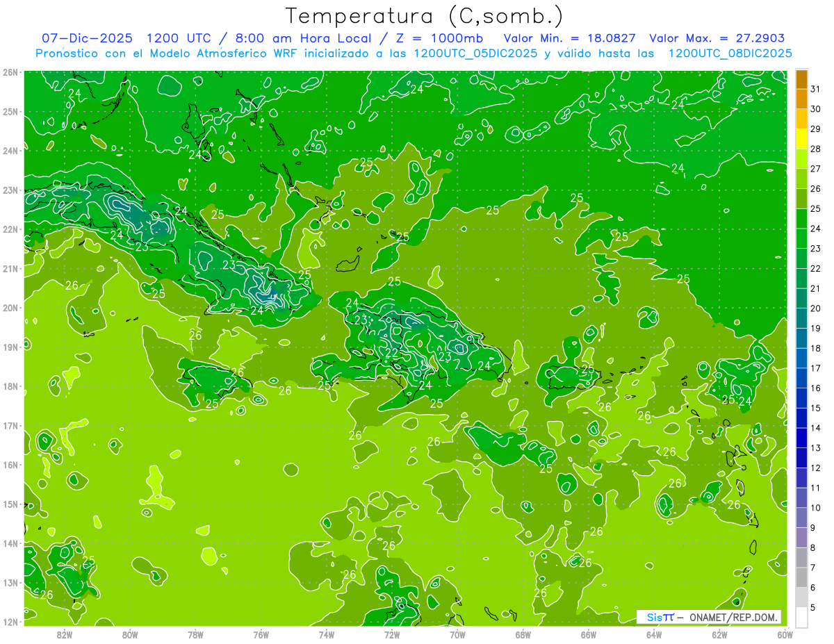Pick the legend color between 30 and 31

click(801, 99)
